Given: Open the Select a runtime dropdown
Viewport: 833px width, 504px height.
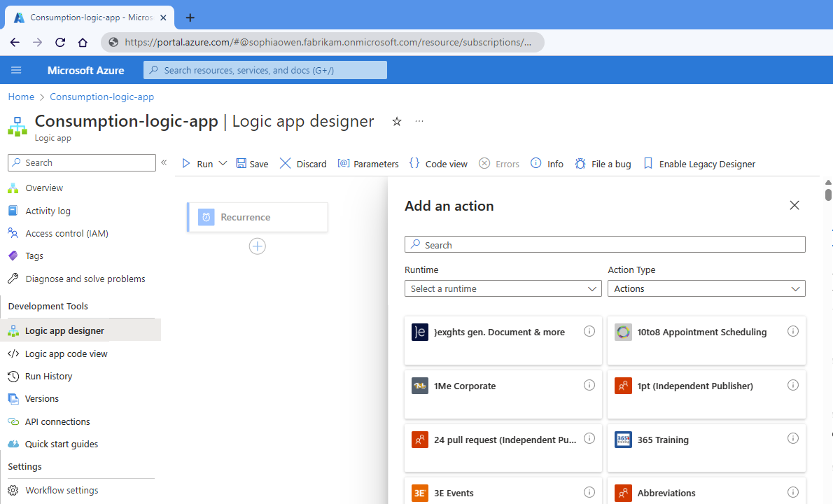Looking at the screenshot, I should pos(503,288).
